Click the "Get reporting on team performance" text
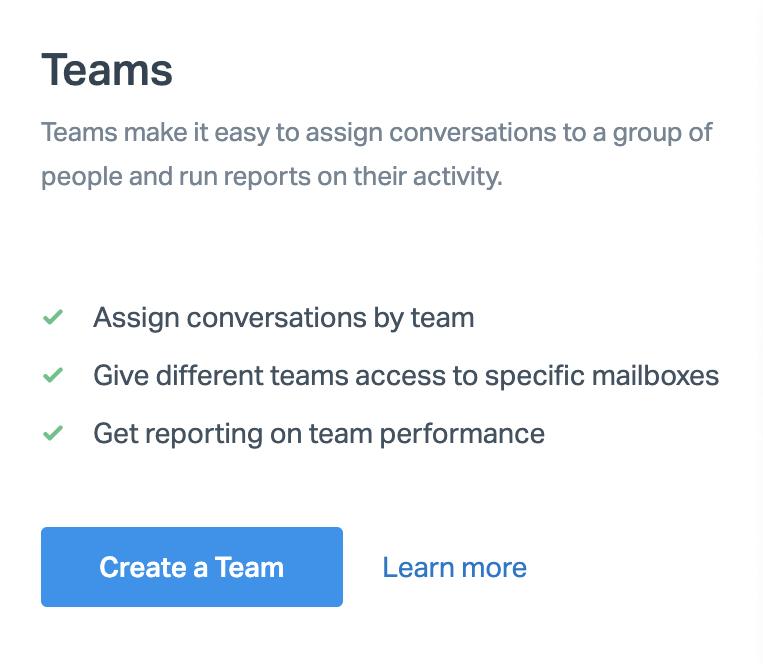The height and width of the screenshot is (664, 763). 319,434
